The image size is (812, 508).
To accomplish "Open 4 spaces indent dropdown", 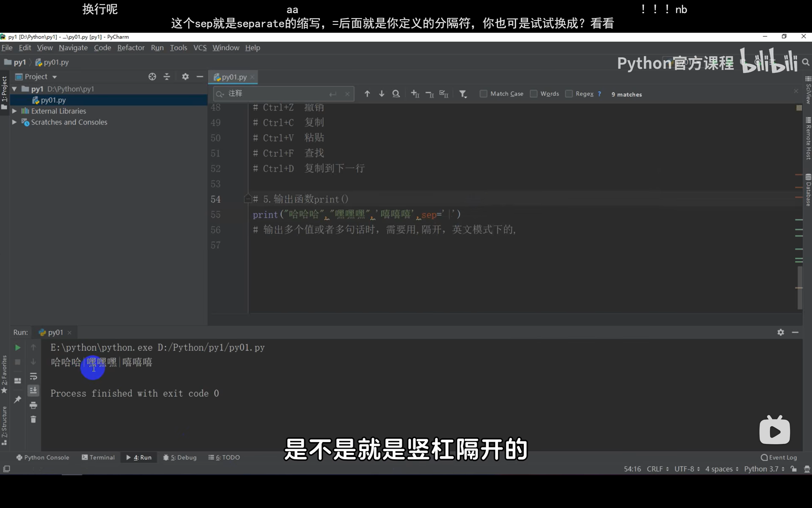I will (x=722, y=469).
